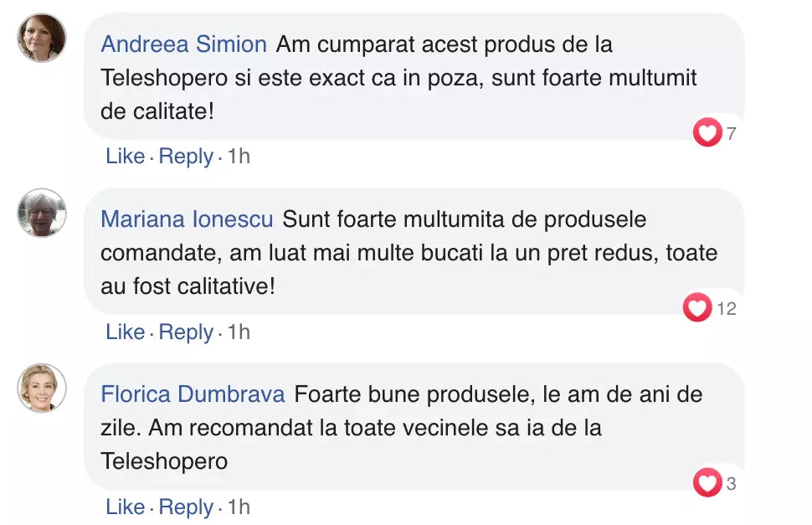Open the Mariana Ionescu name link

point(187,219)
